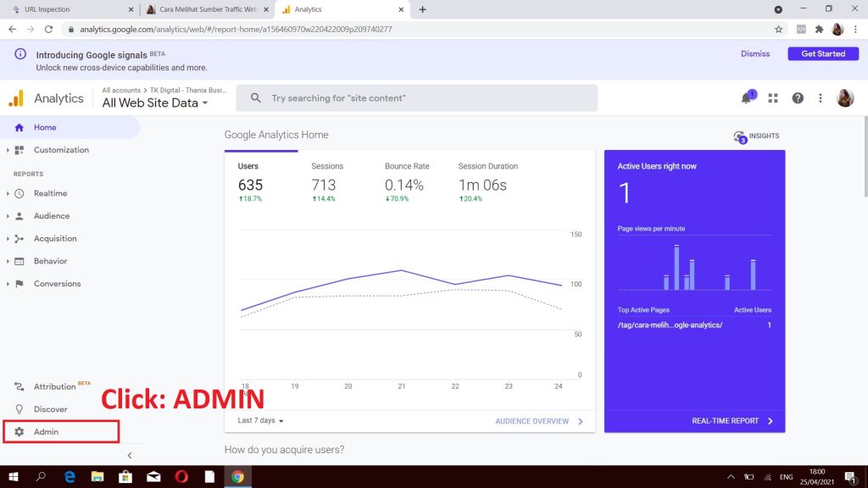This screenshot has height=488, width=868.
Task: Click All accounts breadcrumb link
Action: click(x=121, y=90)
